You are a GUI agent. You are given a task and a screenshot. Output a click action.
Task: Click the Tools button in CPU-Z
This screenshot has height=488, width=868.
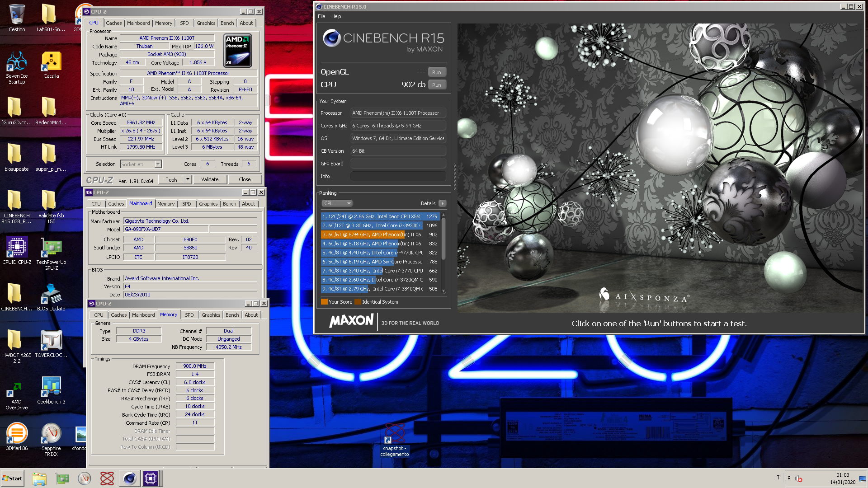pyautogui.click(x=172, y=179)
